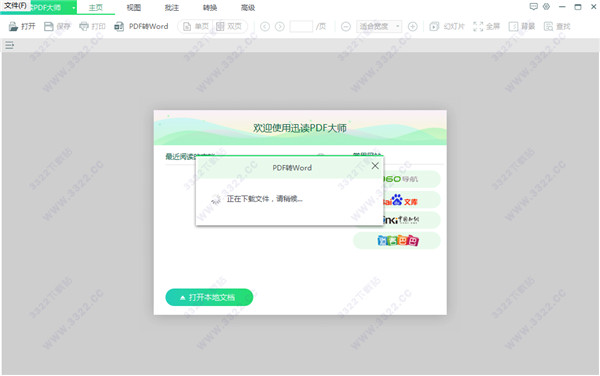Viewport: 600px width, 376px height.
Task: Switch to the 视图 tab
Action: click(134, 8)
